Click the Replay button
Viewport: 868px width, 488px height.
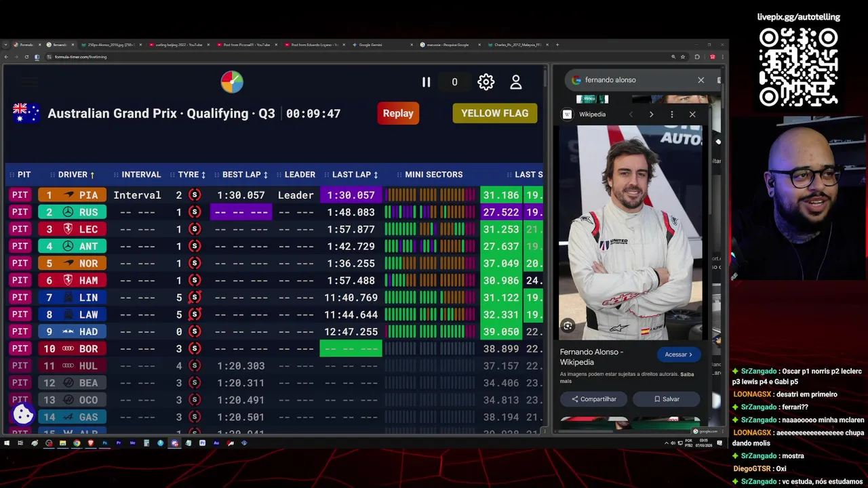tap(398, 113)
